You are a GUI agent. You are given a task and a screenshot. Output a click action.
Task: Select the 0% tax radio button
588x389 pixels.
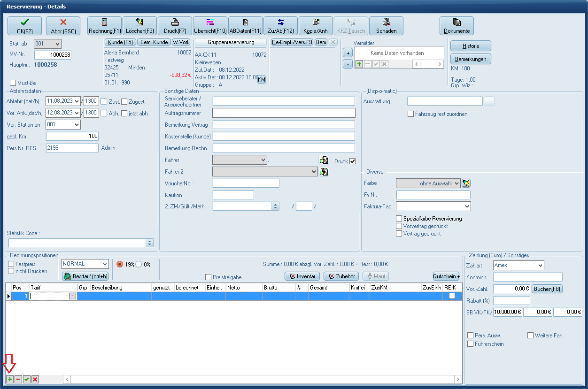click(139, 264)
